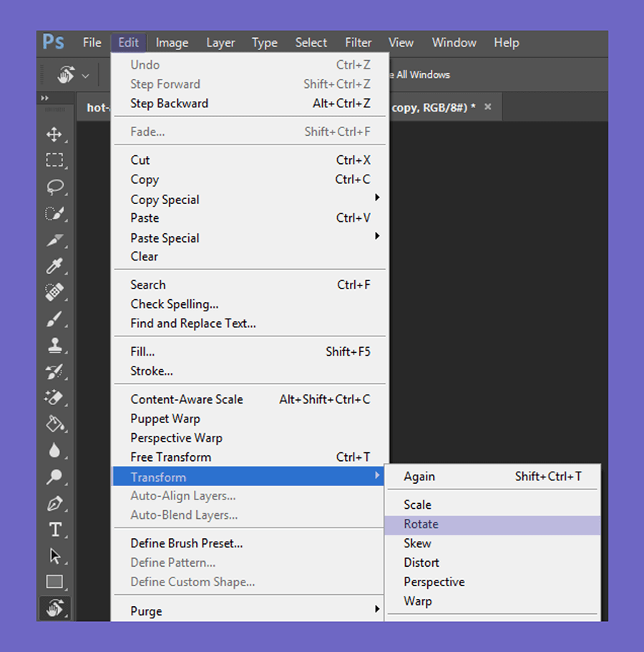Choose Distort in Transform submenu
The width and height of the screenshot is (644, 652).
(x=493, y=563)
